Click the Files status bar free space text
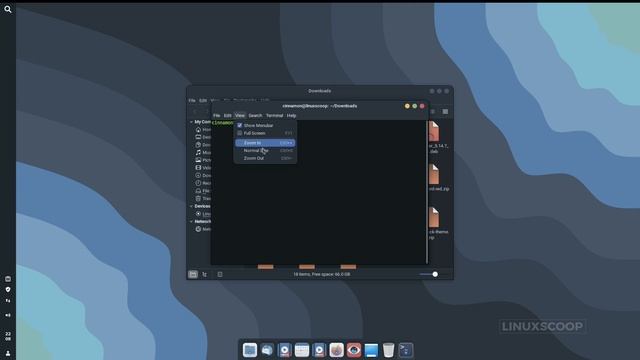Viewport: 640px width, 360px height. click(322, 274)
